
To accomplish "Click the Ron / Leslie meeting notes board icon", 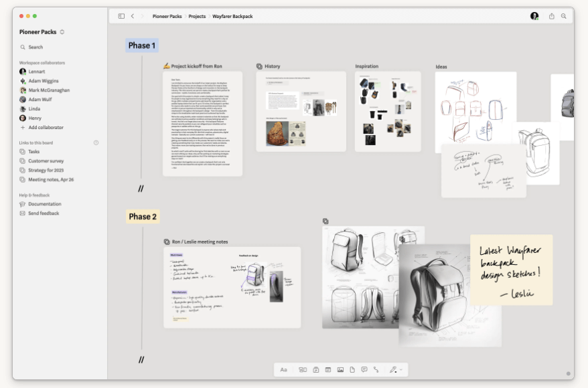I will click(167, 242).
